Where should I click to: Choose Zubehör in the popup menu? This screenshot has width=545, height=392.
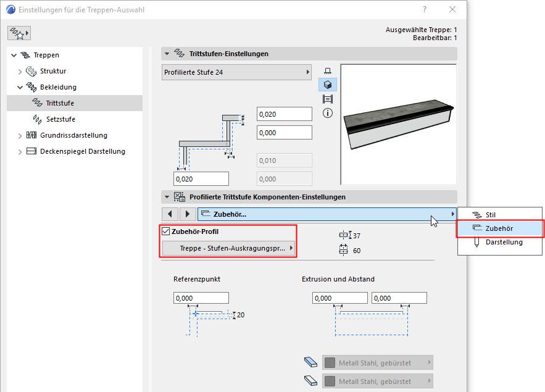pos(500,228)
